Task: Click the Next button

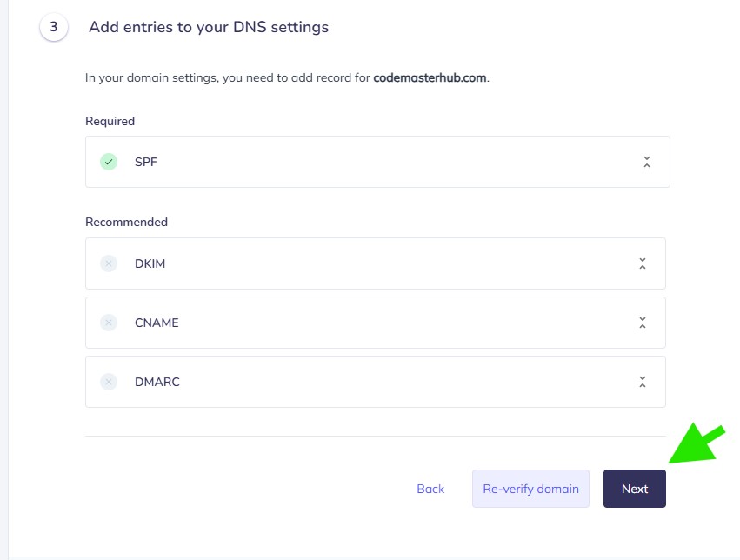Action: coord(635,489)
